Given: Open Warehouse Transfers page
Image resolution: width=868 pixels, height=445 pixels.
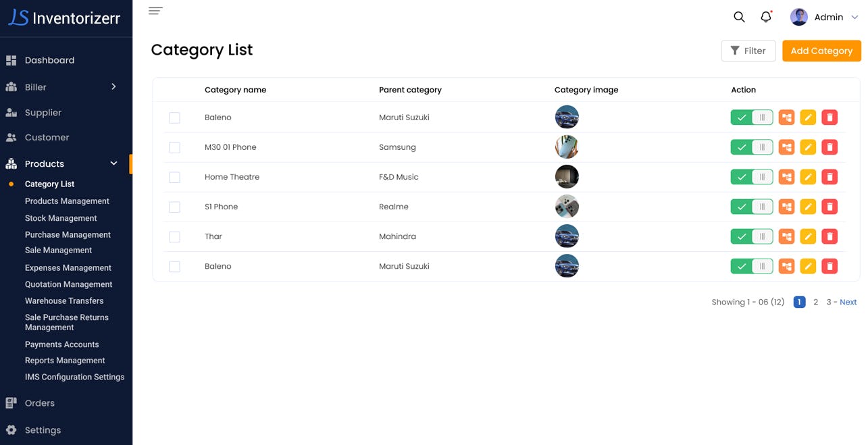Looking at the screenshot, I should tap(64, 300).
